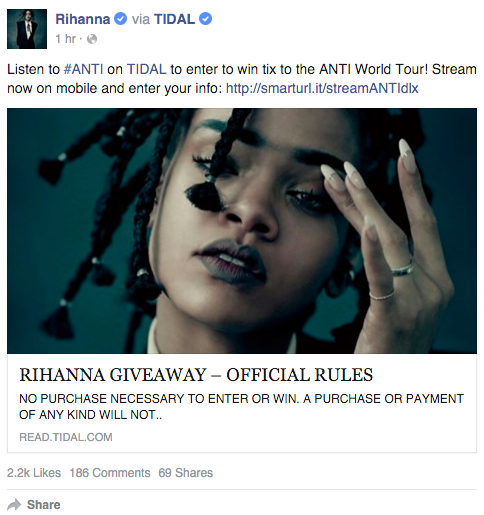Viewport: 484px width, 515px height.
Task: View the 2.2k Likes list
Action: coord(34,473)
